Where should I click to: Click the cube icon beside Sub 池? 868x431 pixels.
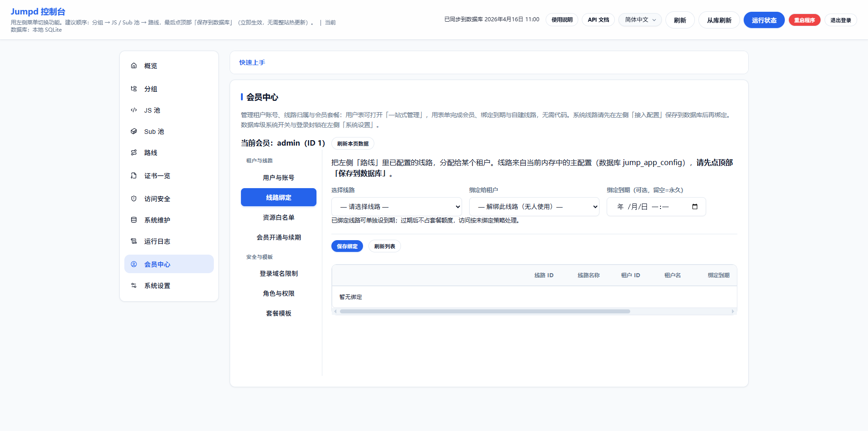click(134, 131)
